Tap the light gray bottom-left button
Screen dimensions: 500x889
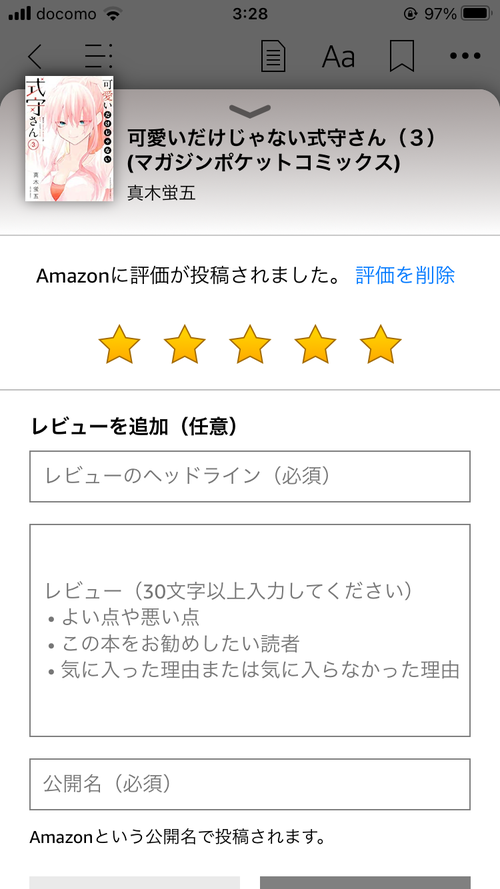click(x=134, y=883)
